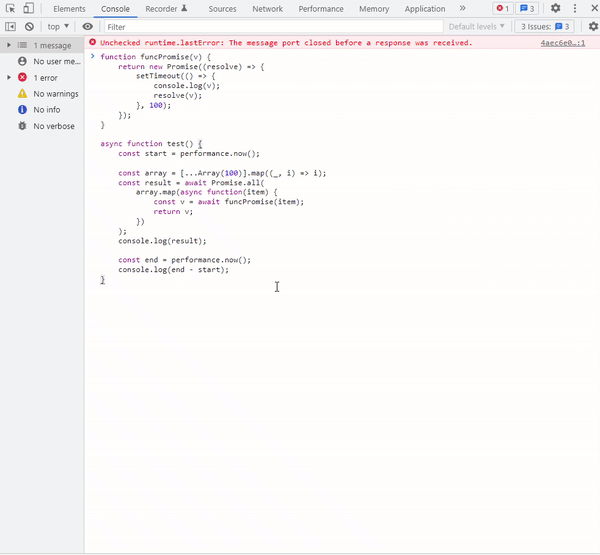
Task: Click the 'const v = await funcPromise(item);' line
Action: pos(229,202)
